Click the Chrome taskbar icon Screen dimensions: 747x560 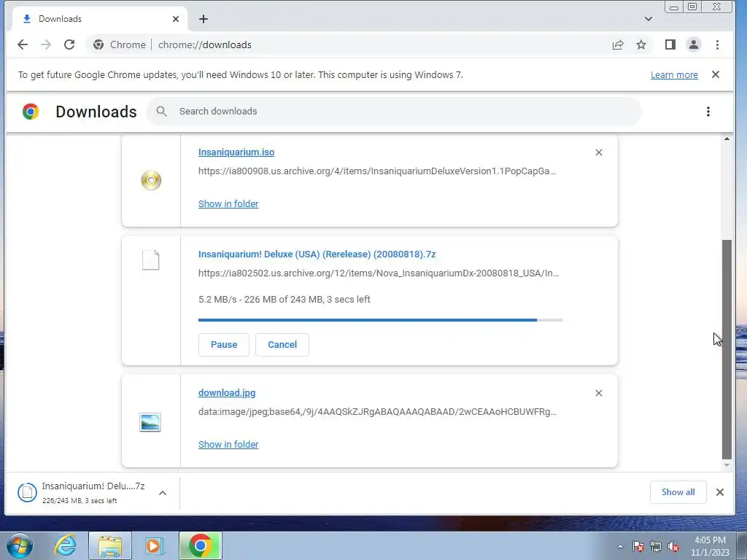tap(201, 545)
